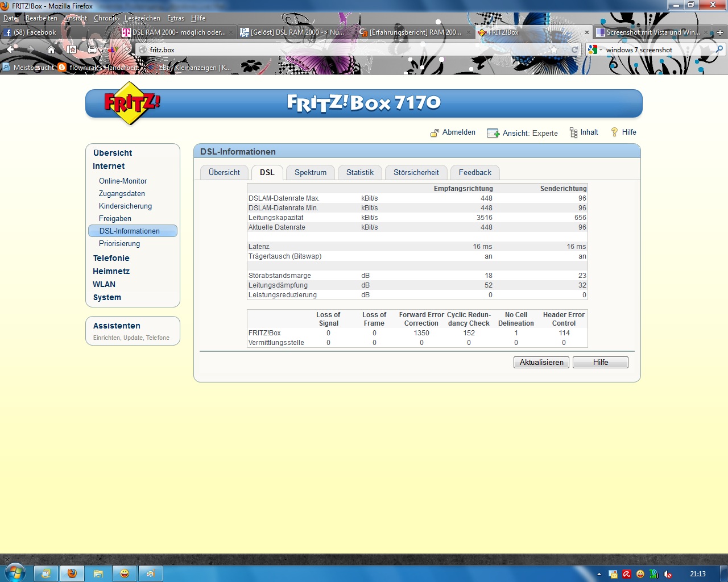Close the FRITZ!Box browser tab
The width and height of the screenshot is (728, 582).
pos(587,32)
